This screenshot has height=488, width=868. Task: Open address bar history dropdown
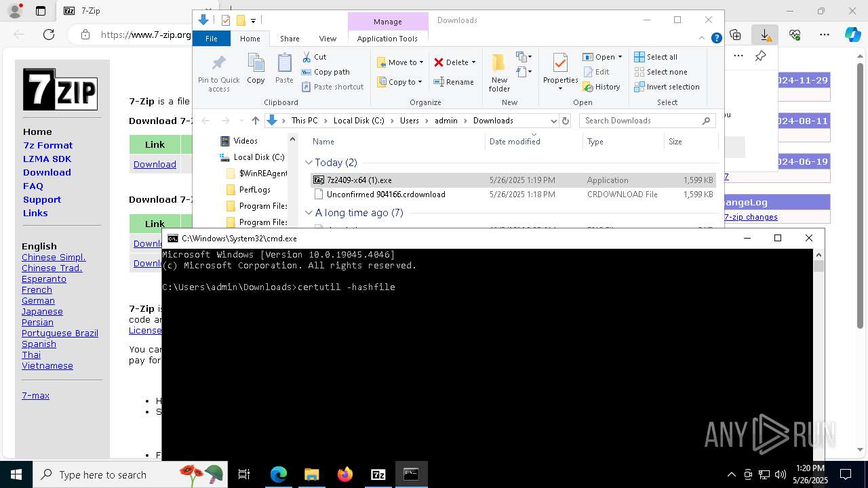pos(553,121)
